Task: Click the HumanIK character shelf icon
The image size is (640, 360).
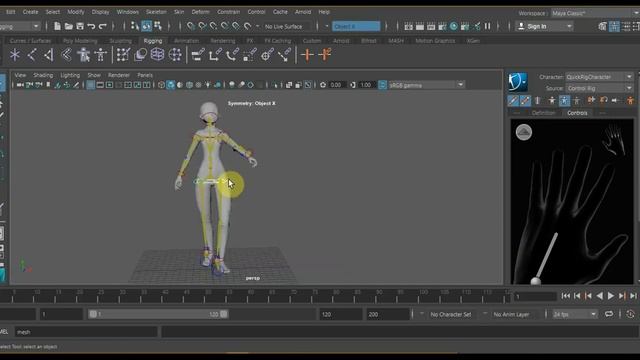Action: 100,55
